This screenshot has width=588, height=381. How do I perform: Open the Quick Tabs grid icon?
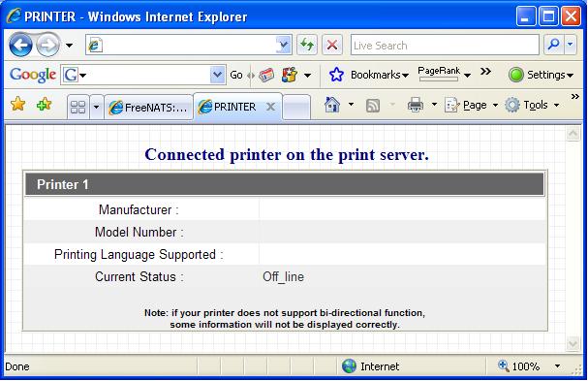78,107
